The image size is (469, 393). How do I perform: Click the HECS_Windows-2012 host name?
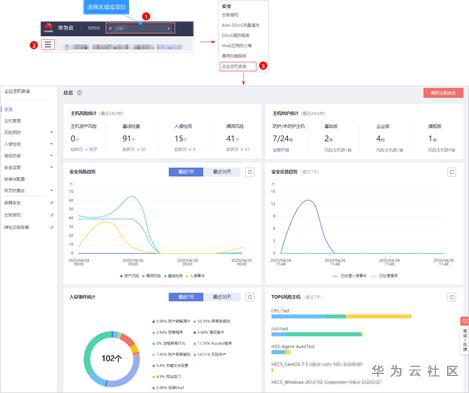click(x=326, y=382)
